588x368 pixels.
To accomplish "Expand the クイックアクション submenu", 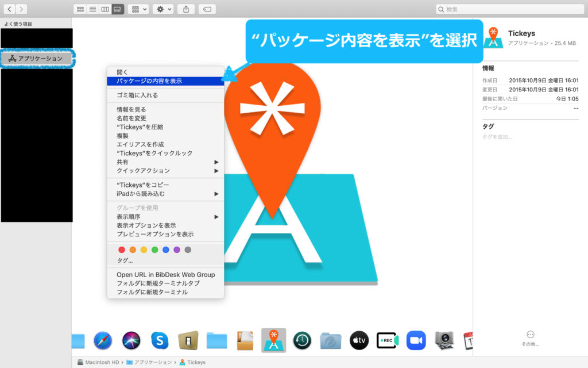I will [x=165, y=171].
